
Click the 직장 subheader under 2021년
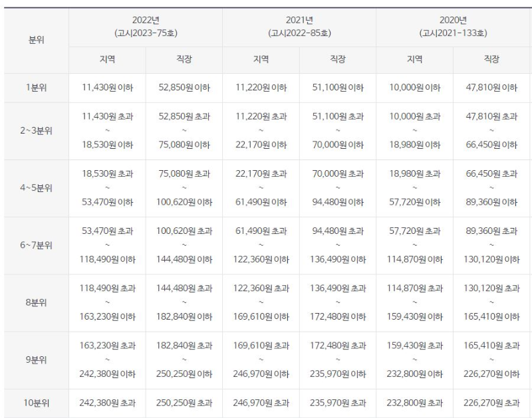pos(338,58)
